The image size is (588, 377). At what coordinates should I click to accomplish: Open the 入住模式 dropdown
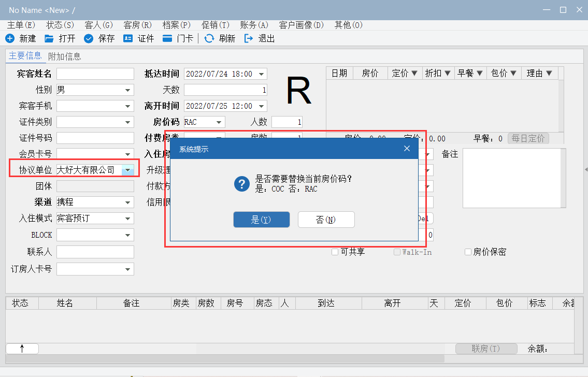point(128,219)
